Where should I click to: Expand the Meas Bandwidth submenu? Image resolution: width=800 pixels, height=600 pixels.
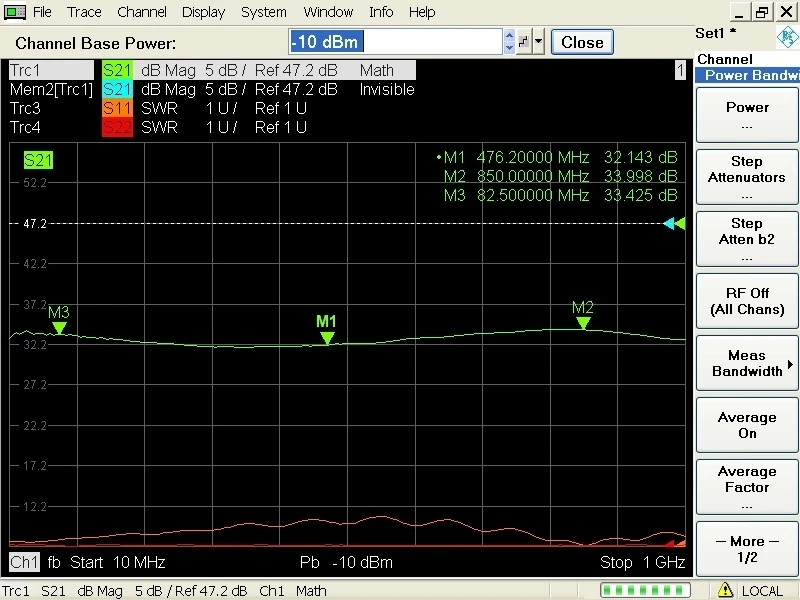(x=746, y=363)
